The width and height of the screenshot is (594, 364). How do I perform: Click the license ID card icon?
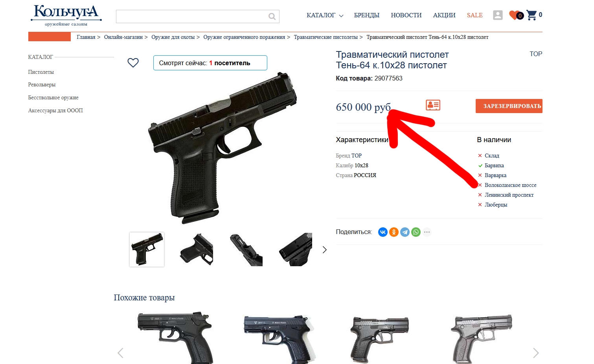click(433, 105)
